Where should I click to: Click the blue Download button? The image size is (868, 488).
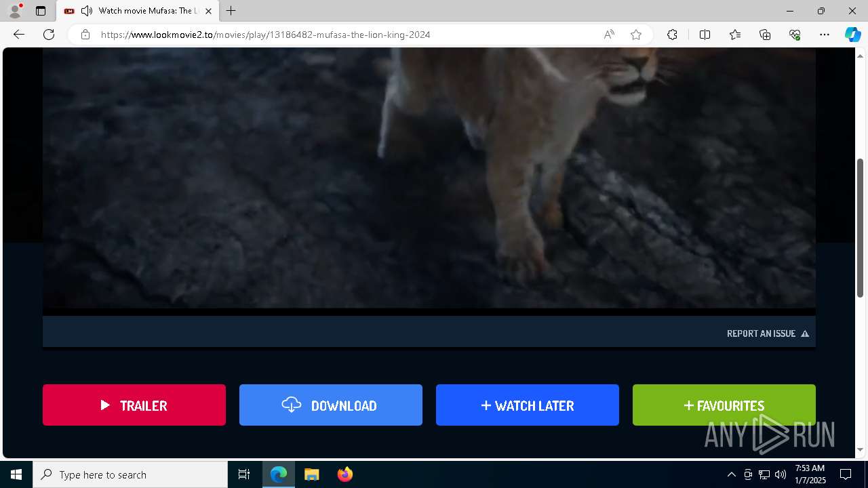331,405
